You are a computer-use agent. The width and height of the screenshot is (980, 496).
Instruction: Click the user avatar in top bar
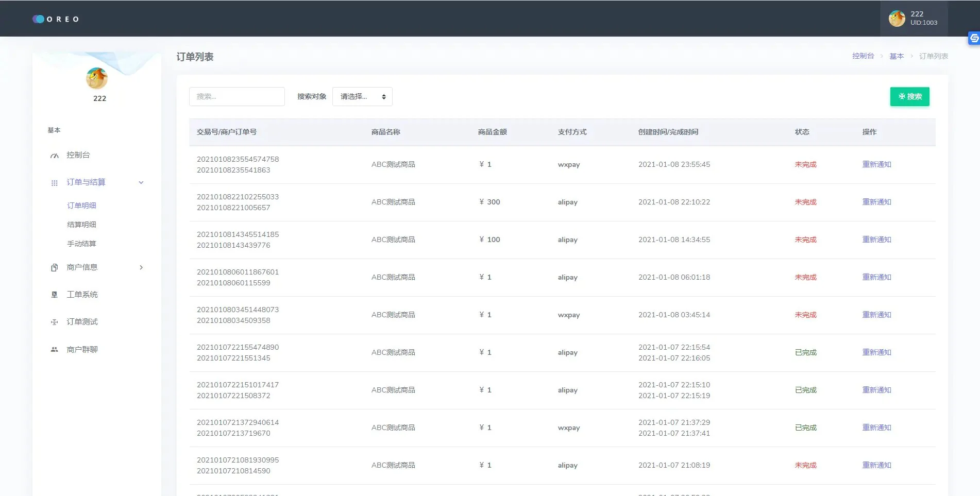(897, 19)
